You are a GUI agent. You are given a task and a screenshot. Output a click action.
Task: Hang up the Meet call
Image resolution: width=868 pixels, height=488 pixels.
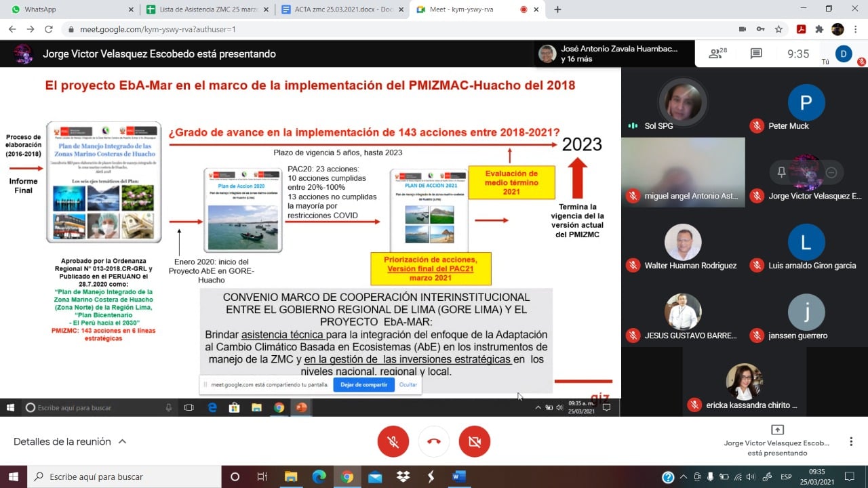pos(434,442)
